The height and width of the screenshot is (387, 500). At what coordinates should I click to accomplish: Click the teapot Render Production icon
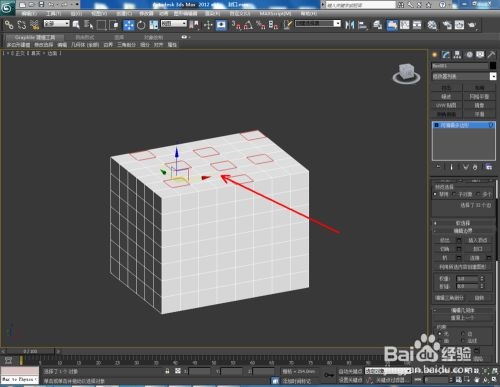point(472,25)
